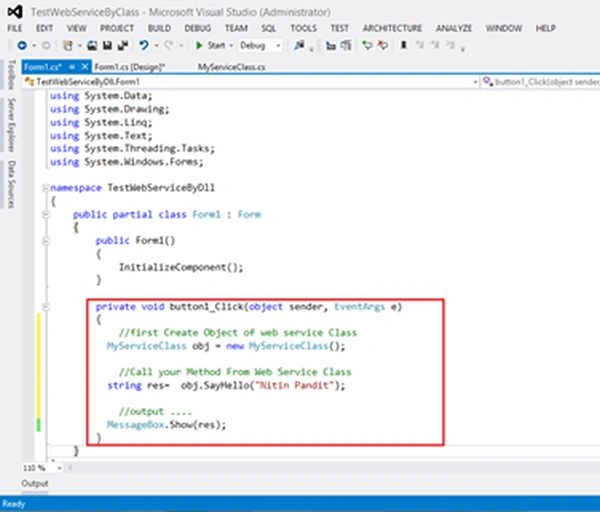Open the WINDOW menu
600x512 pixels.
click(504, 28)
